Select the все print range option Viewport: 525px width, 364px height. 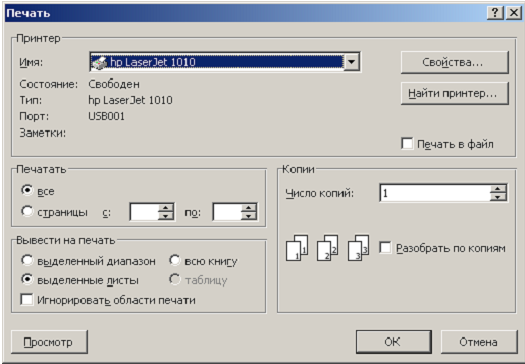tap(27, 190)
